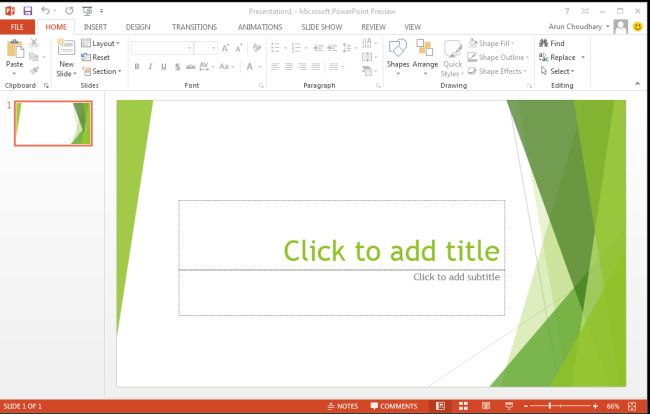Screen dimensions: 650x414
Task: Zoom in with the plus button
Action: 596,406
